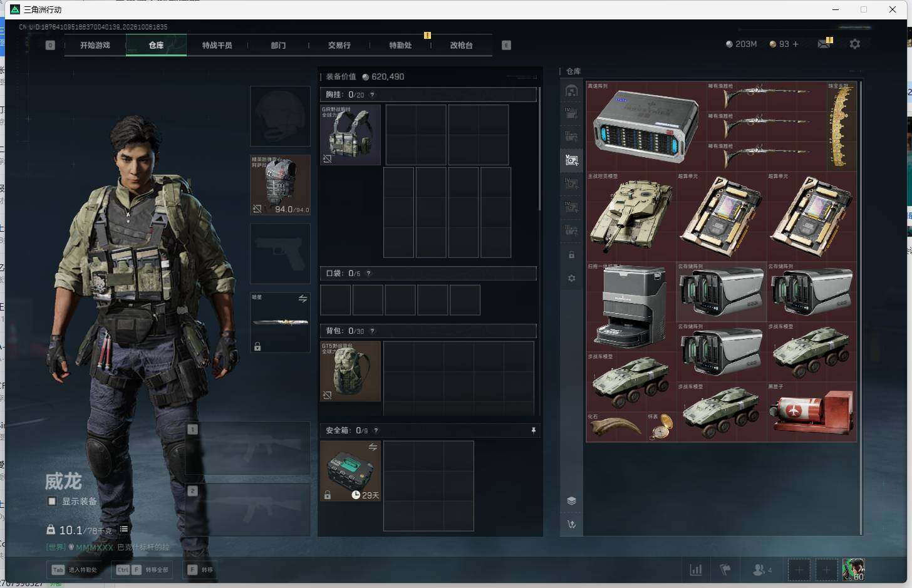
Task: Open the weight details list icon
Action: [124, 529]
